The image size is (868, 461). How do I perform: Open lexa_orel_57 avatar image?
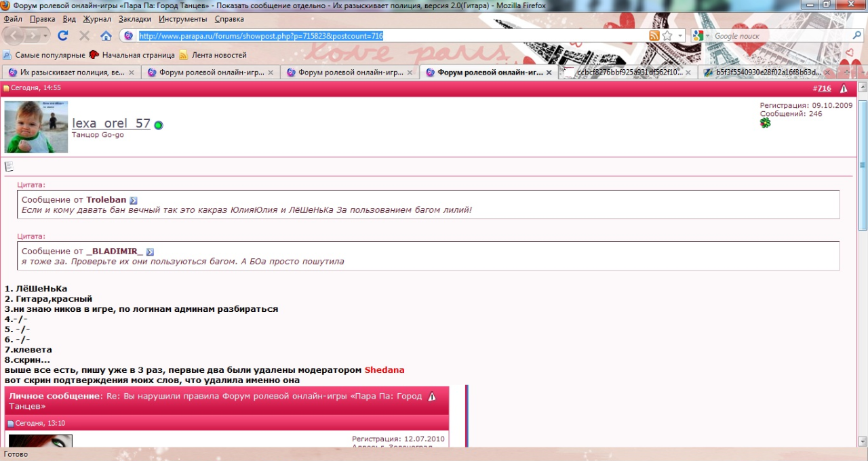36,127
